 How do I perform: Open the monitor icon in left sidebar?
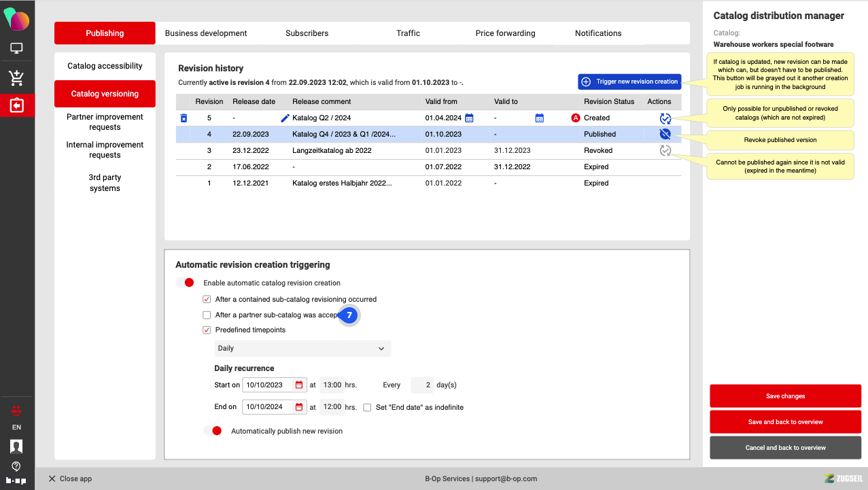(17, 48)
